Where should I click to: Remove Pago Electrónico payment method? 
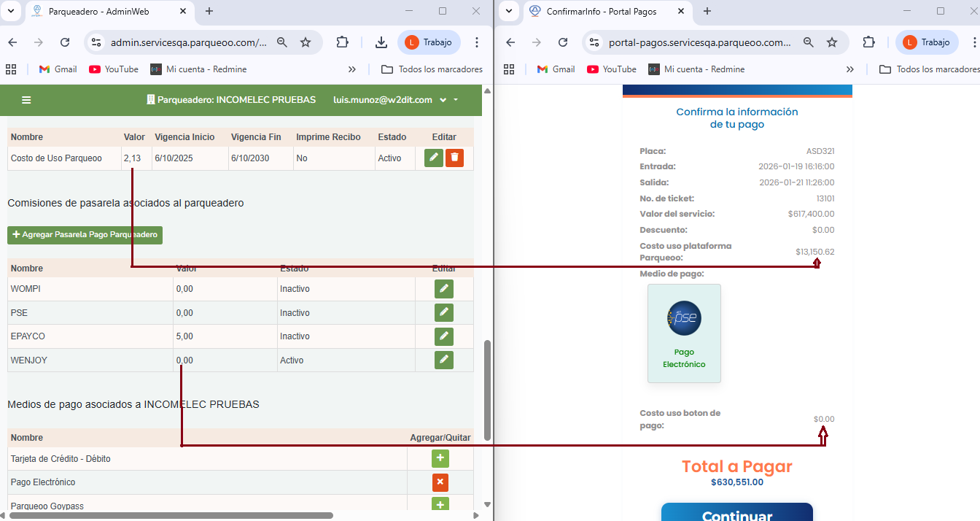point(440,482)
